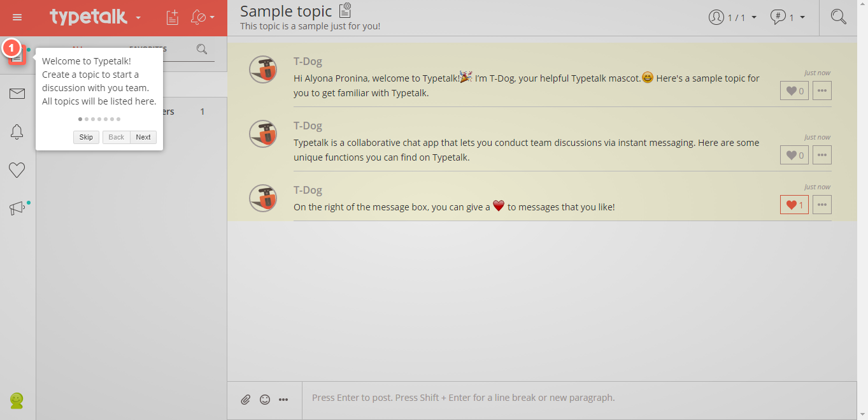Open more options for 'give a heart' message

point(822,205)
